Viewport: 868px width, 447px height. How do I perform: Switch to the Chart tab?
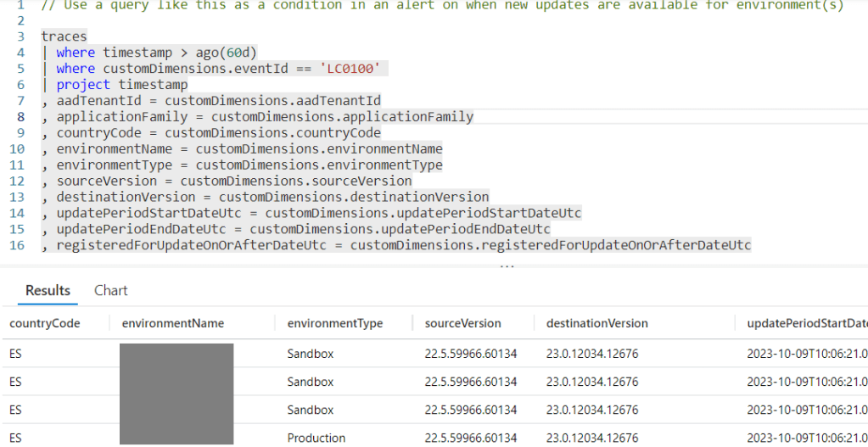pos(110,291)
